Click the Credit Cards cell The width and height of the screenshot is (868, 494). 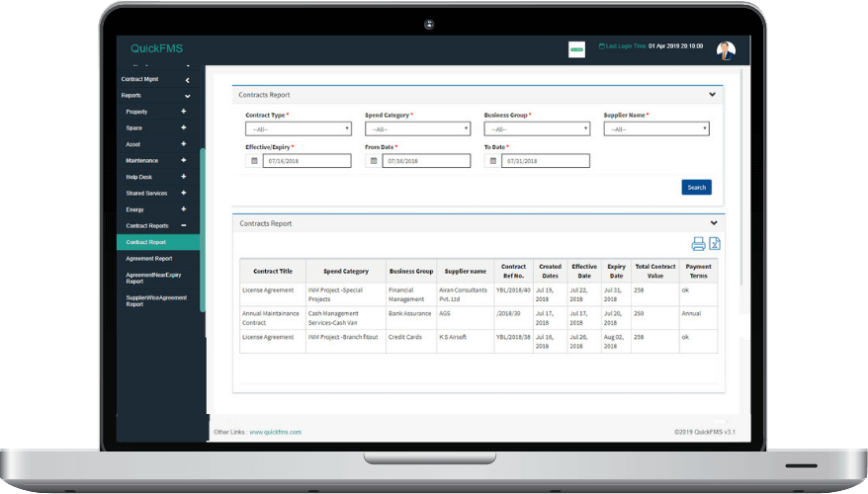point(411,341)
